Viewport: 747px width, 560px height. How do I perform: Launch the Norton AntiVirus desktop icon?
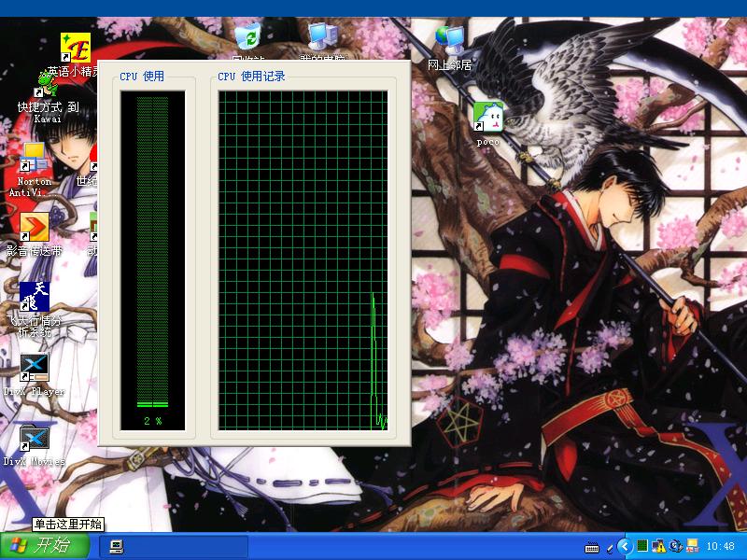pos(34,157)
